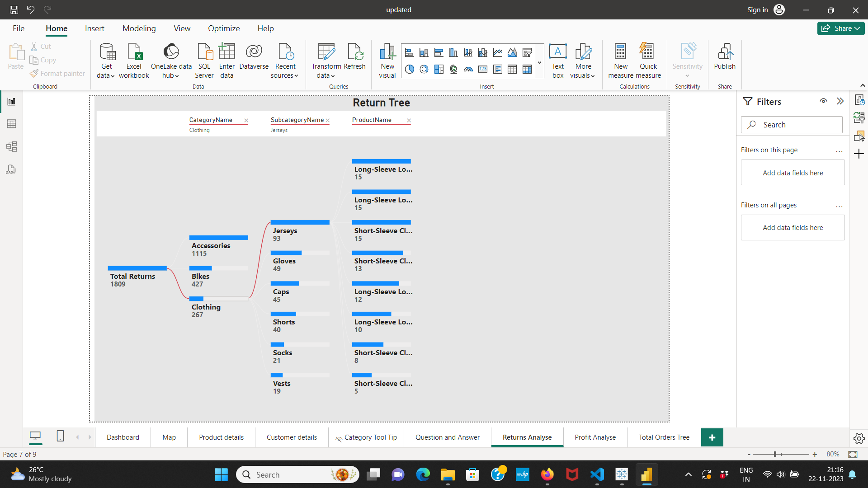Expand the visuals gallery with the chevron
The width and height of the screenshot is (868, 488).
(539, 62)
